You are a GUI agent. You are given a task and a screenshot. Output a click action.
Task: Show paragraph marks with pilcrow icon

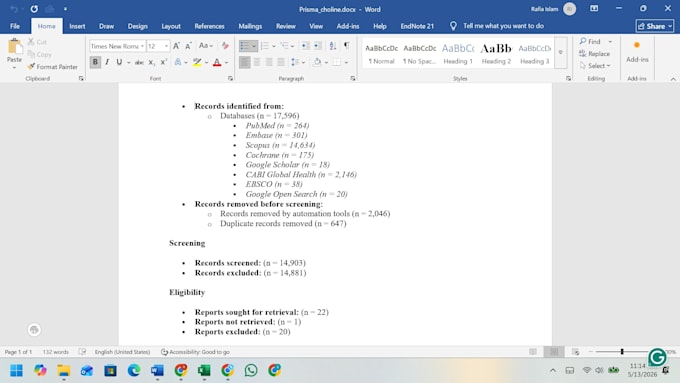point(347,45)
